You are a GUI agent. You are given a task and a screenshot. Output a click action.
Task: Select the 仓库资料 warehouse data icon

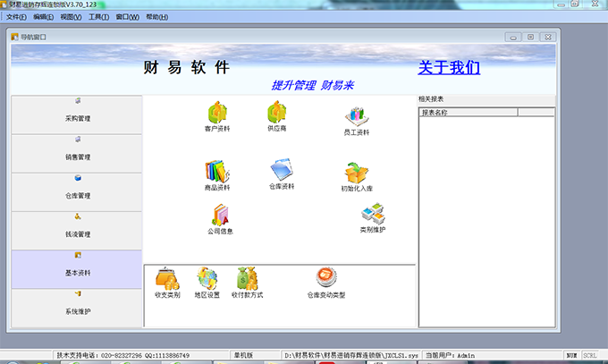tap(281, 170)
